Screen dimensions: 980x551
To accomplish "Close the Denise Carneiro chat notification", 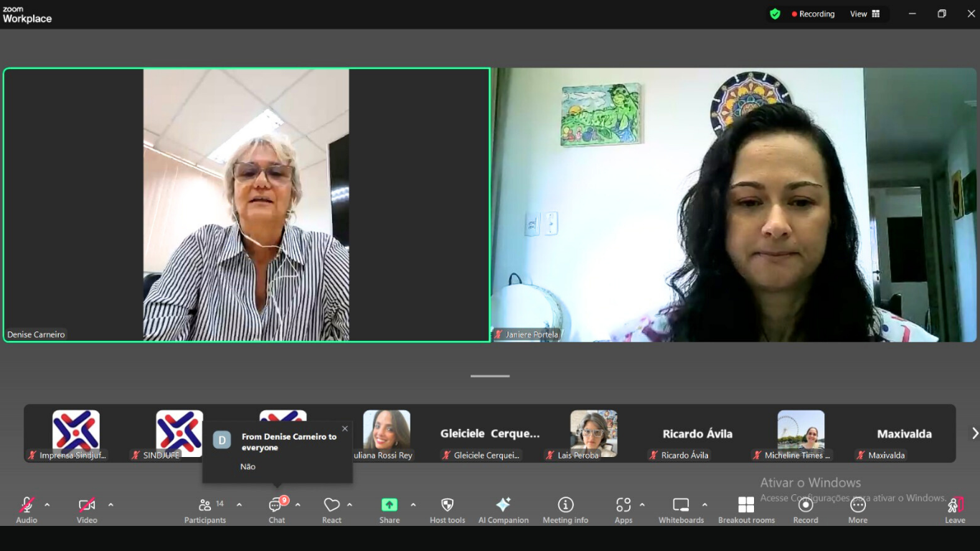I will pyautogui.click(x=344, y=429).
